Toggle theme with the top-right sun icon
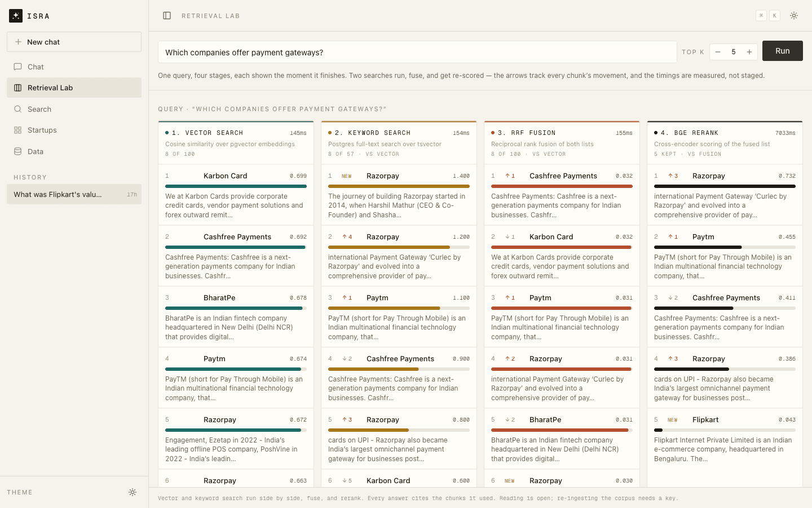 794,16
